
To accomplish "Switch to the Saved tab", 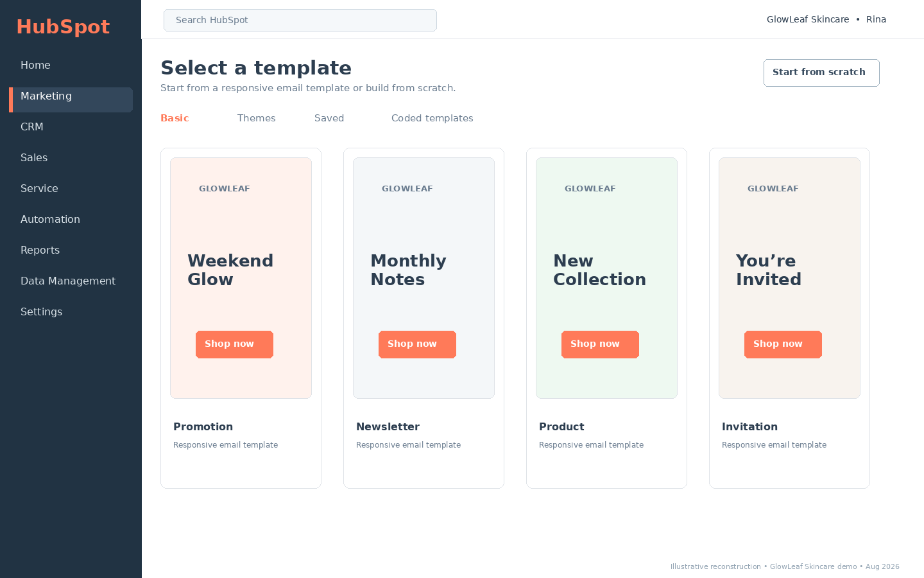I will (x=329, y=118).
